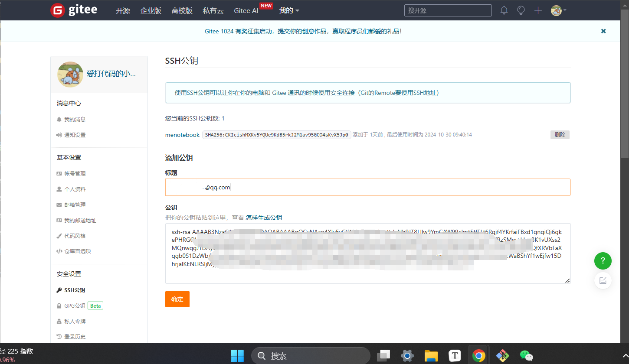Click the 确定 confirm button
The image size is (629, 364).
pyautogui.click(x=177, y=299)
